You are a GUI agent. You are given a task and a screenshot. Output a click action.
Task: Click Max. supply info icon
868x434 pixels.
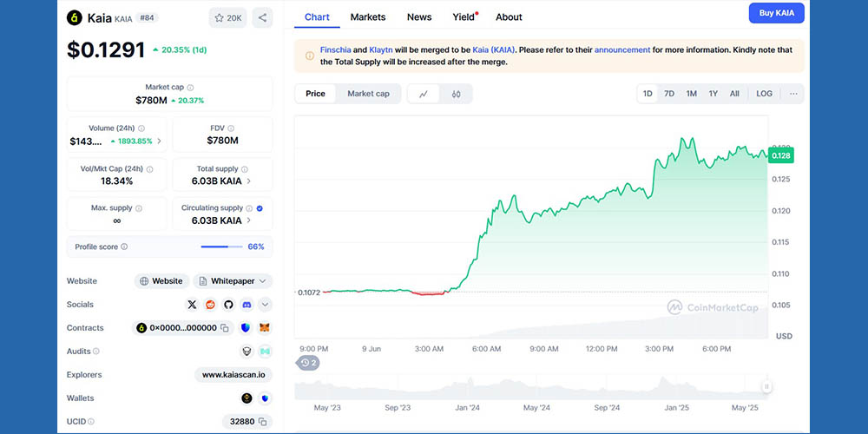[x=138, y=208]
